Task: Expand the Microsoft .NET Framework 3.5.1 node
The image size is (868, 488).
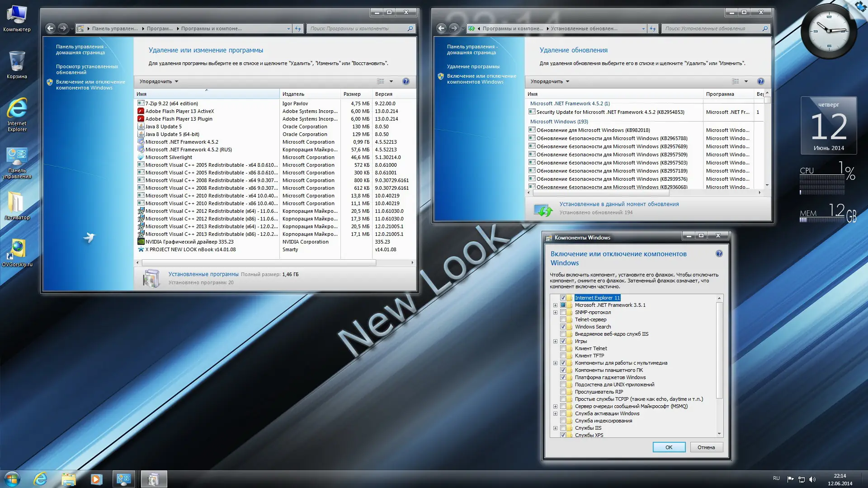Action: (x=556, y=305)
